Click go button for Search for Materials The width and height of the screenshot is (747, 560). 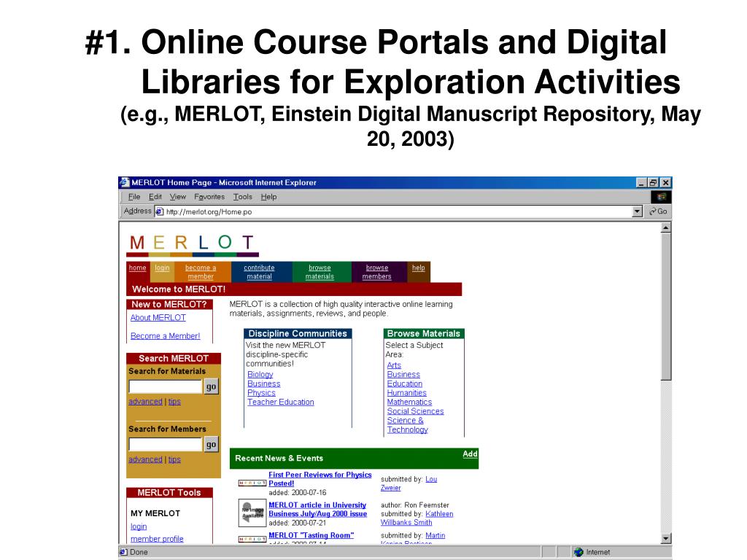pos(211,386)
